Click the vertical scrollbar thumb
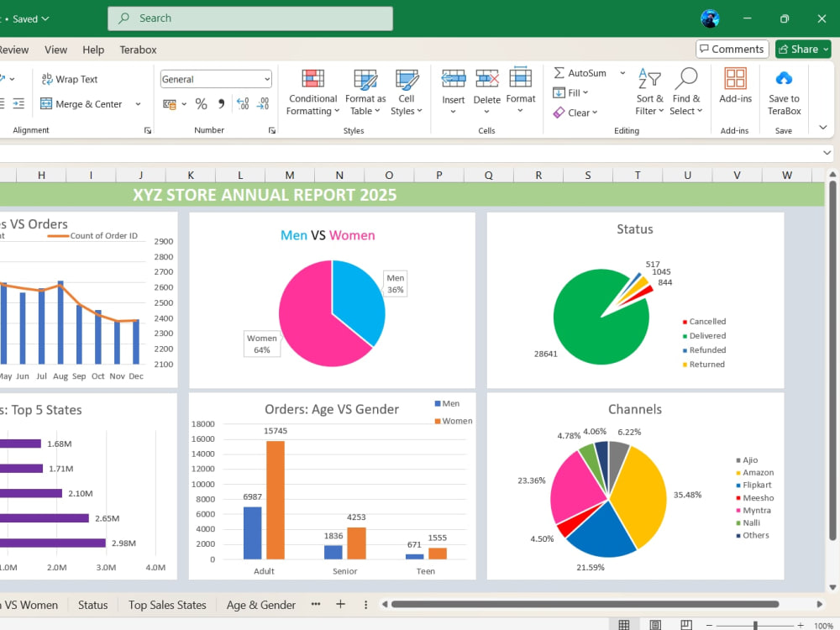This screenshot has width=840, height=630. pyautogui.click(x=832, y=360)
